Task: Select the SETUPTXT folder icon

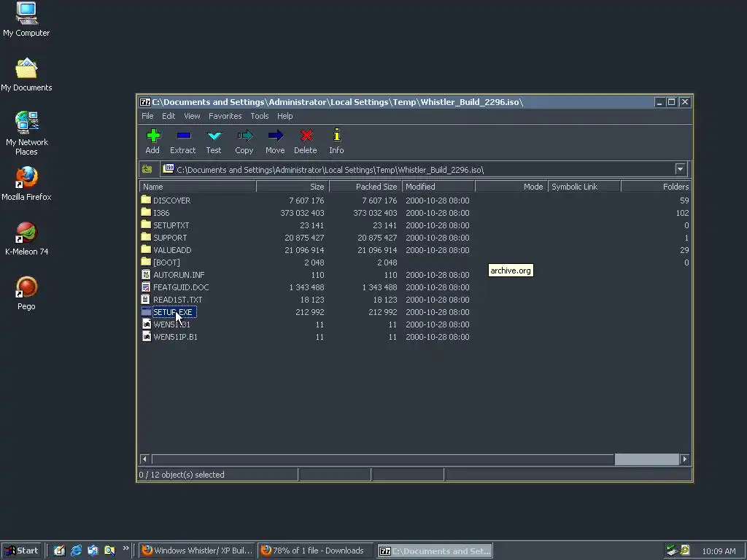Action: point(146,225)
